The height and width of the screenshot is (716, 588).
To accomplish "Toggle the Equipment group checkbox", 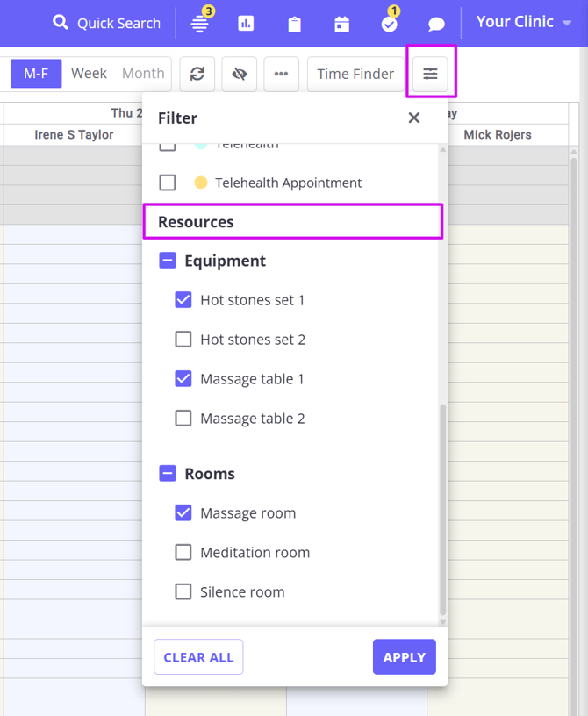I will [x=168, y=261].
